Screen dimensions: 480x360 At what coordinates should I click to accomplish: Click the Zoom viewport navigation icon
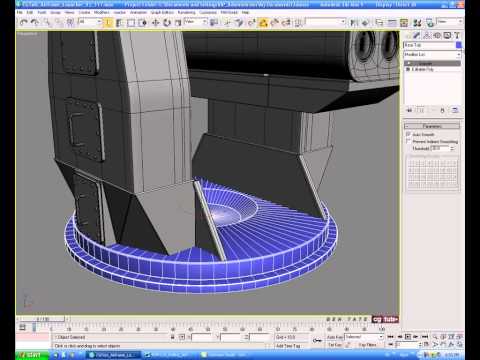(435, 337)
